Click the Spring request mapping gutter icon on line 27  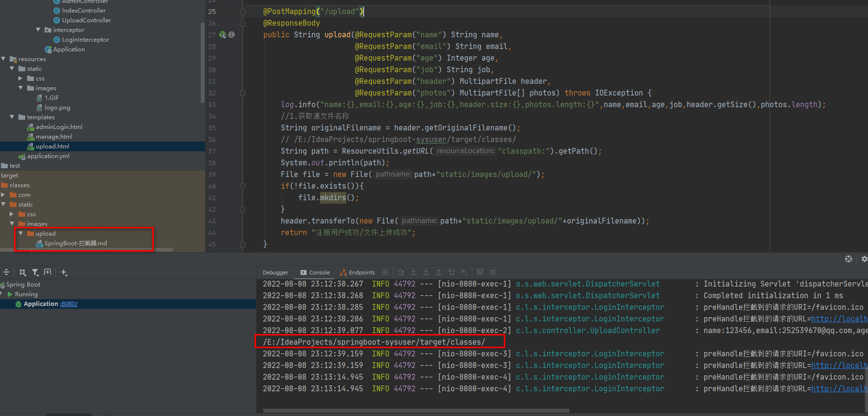pos(223,35)
